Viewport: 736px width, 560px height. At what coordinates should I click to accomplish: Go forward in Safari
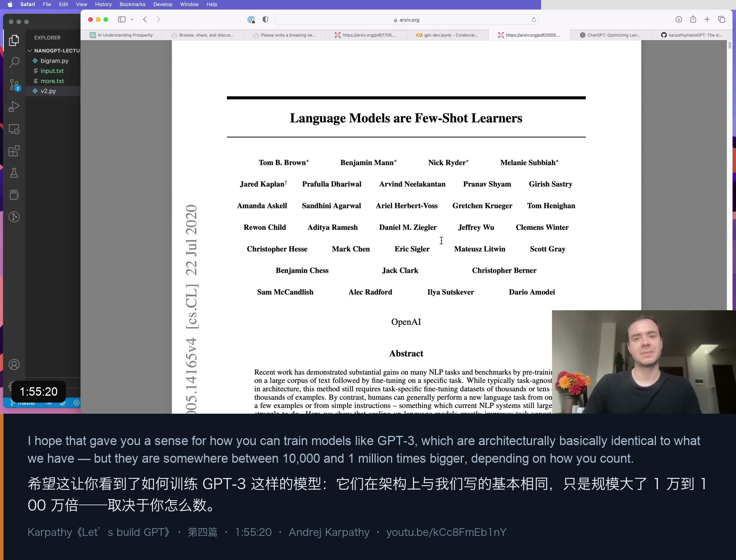pyautogui.click(x=158, y=20)
